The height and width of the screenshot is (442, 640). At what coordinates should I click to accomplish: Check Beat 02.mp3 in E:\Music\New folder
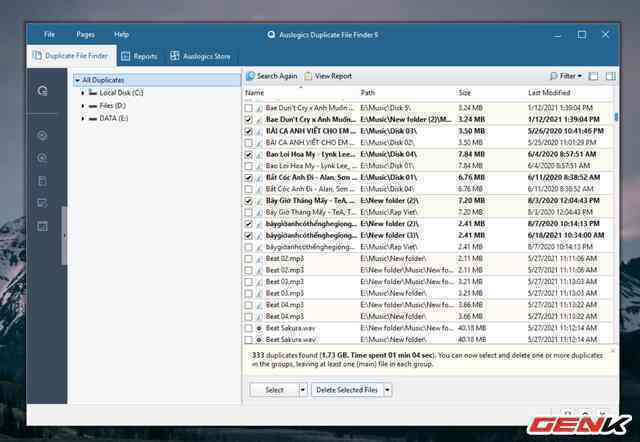coord(248,259)
